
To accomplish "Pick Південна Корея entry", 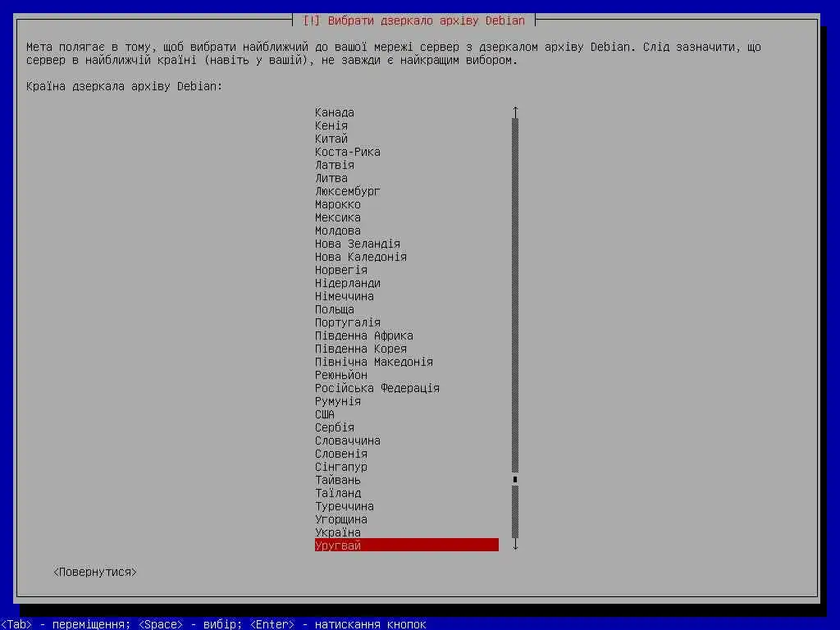I will (361, 349).
